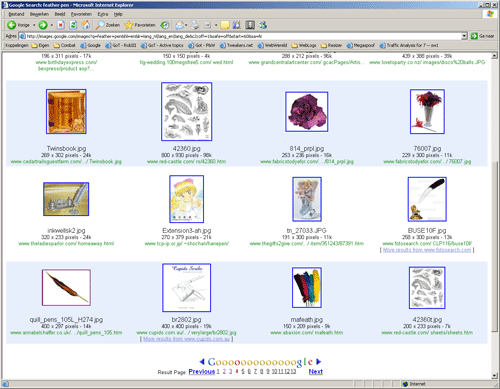
Task: Click More results from www.cupids.com.au link
Action: tap(186, 339)
